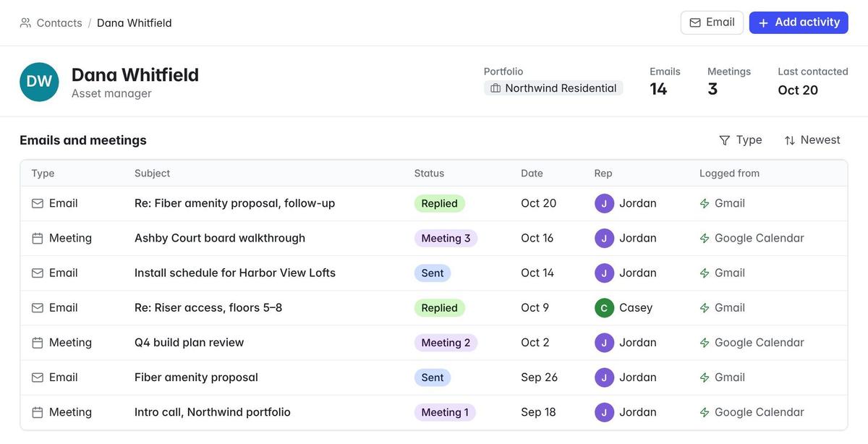868x444 pixels.
Task: Click Google Calendar label on Ashby Court row
Action: [759, 238]
